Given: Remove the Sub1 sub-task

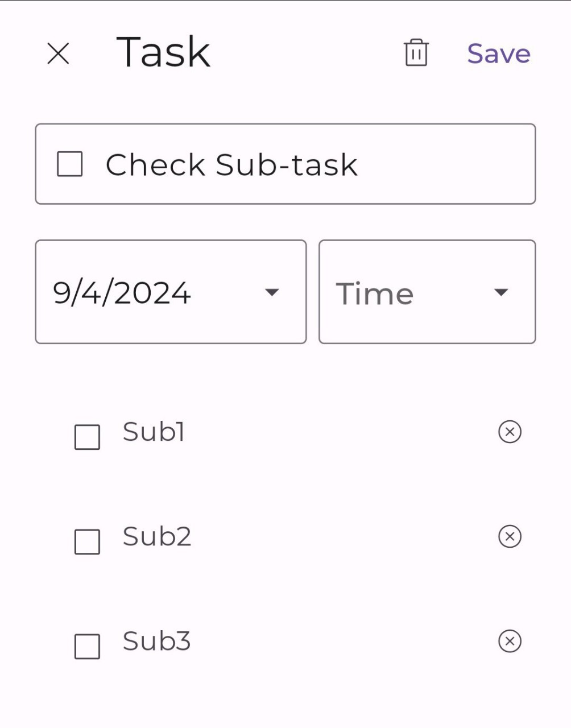Looking at the screenshot, I should pos(510,432).
